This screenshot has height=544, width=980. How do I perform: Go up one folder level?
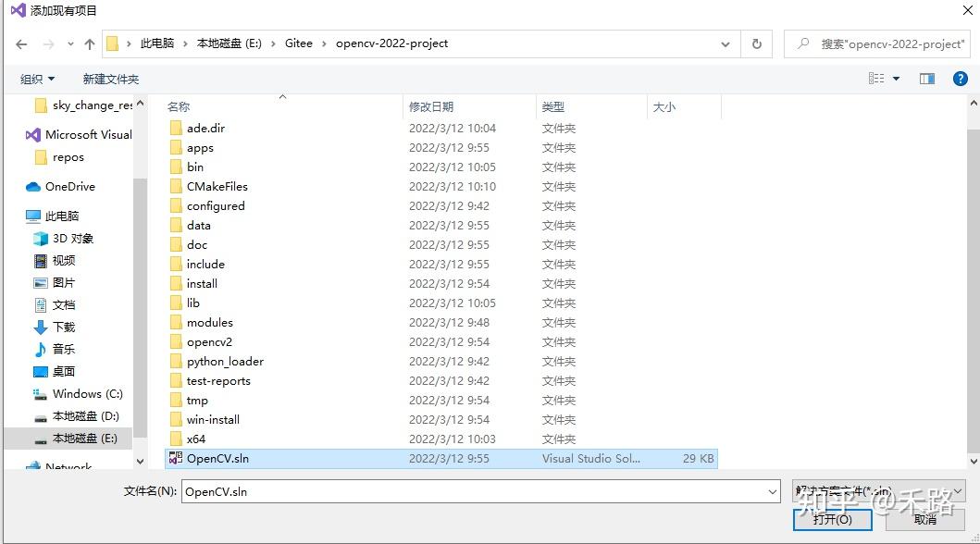pos(89,43)
